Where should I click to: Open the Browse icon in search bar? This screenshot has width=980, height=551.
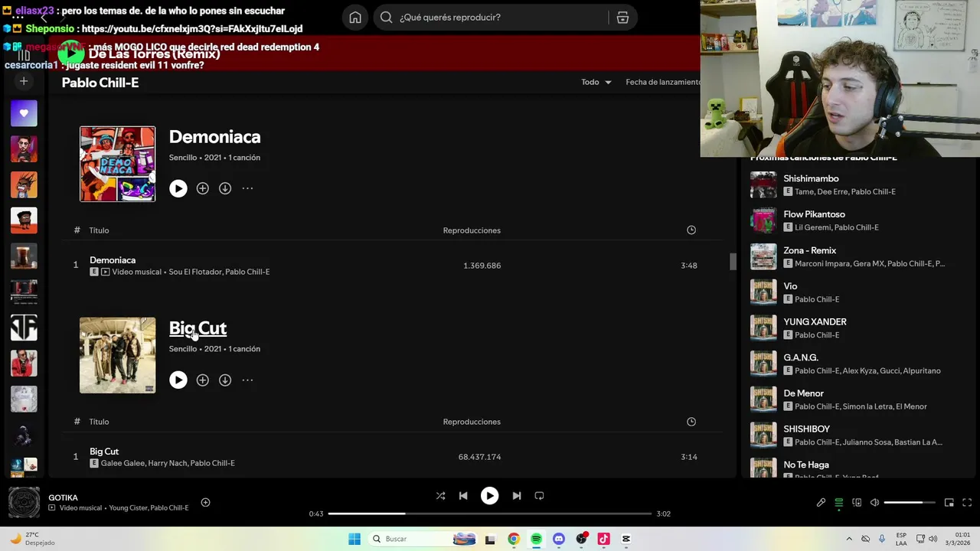coord(622,18)
